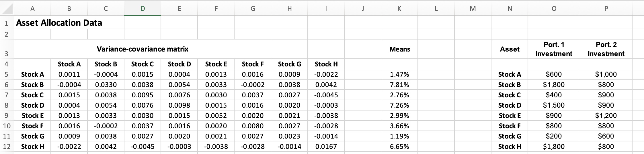Select row 3 header
Screen dimensions: 644x154
click(7, 49)
